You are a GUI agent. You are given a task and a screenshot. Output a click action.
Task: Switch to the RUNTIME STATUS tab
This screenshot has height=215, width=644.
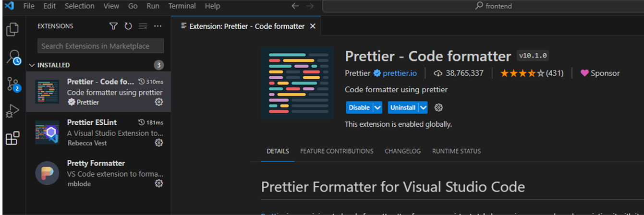pos(456,151)
